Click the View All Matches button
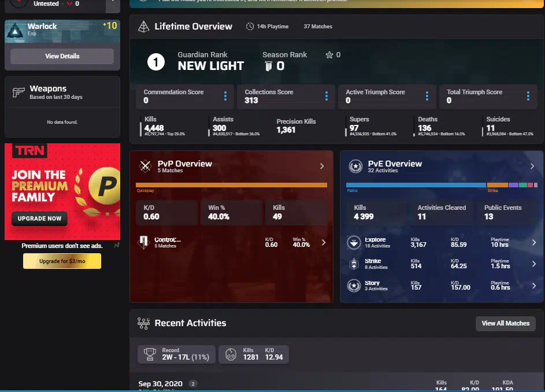 click(505, 323)
